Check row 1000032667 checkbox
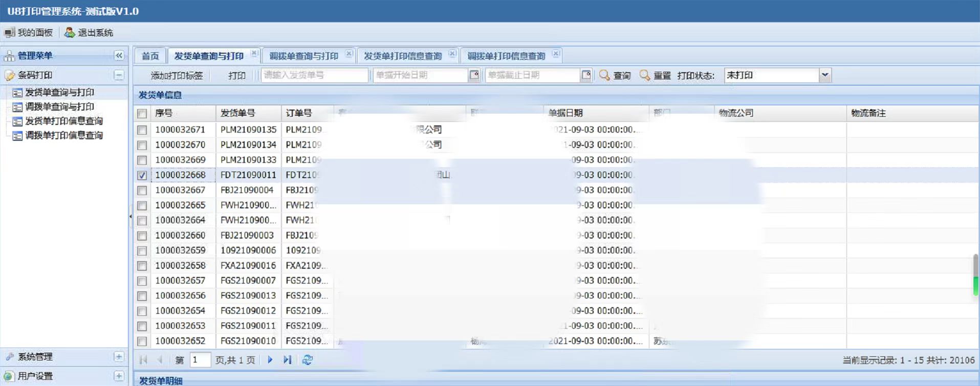980x386 pixels. click(x=142, y=190)
